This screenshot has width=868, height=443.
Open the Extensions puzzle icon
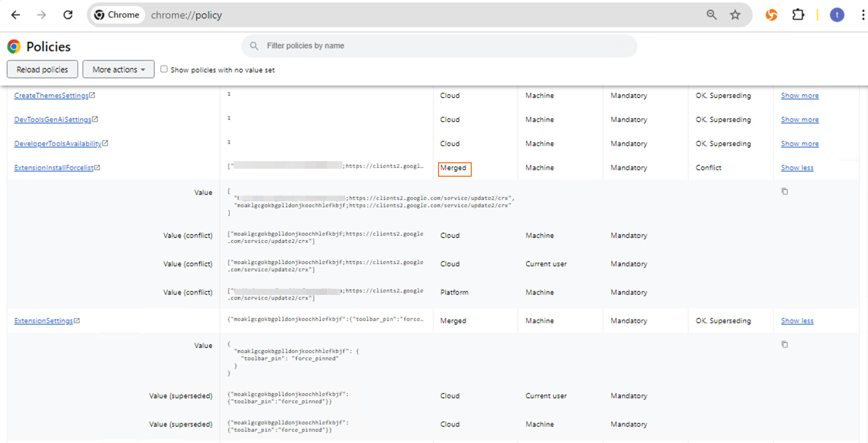click(798, 15)
